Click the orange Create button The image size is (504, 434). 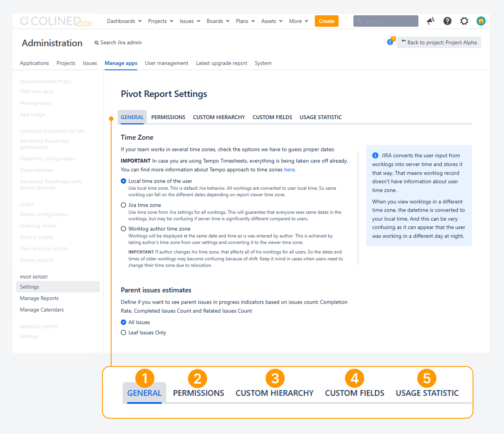[327, 21]
